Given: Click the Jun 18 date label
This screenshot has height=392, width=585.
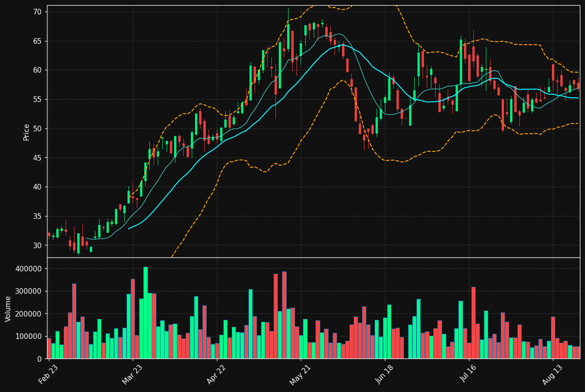Looking at the screenshot, I should coord(385,374).
